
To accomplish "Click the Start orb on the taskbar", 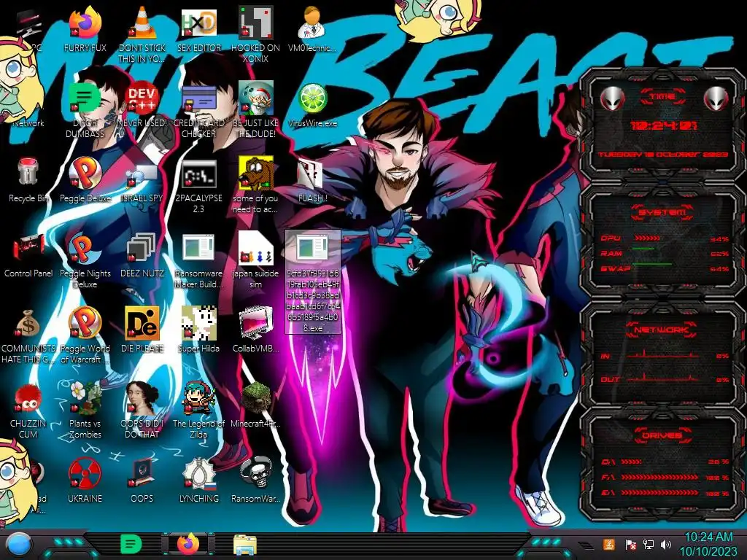I will (x=19, y=545).
